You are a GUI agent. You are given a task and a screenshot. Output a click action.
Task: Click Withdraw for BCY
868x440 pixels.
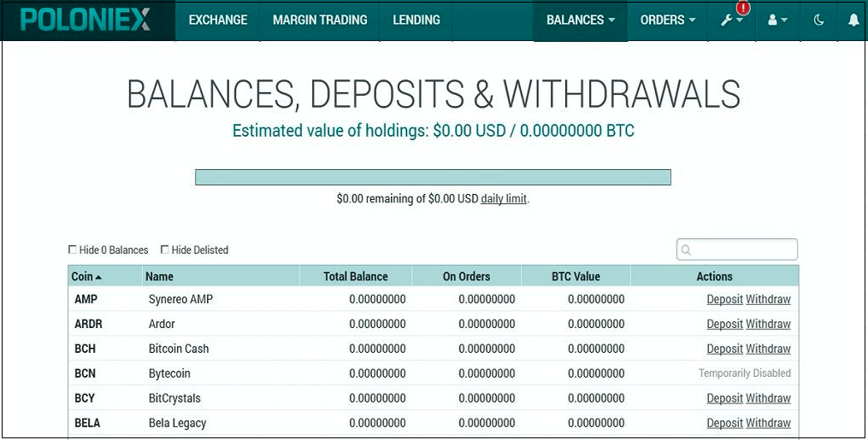click(768, 398)
